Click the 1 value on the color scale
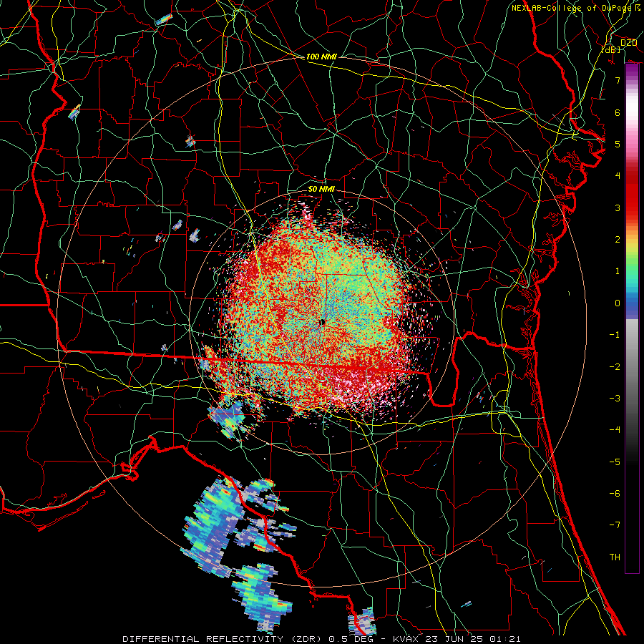 click(x=618, y=271)
